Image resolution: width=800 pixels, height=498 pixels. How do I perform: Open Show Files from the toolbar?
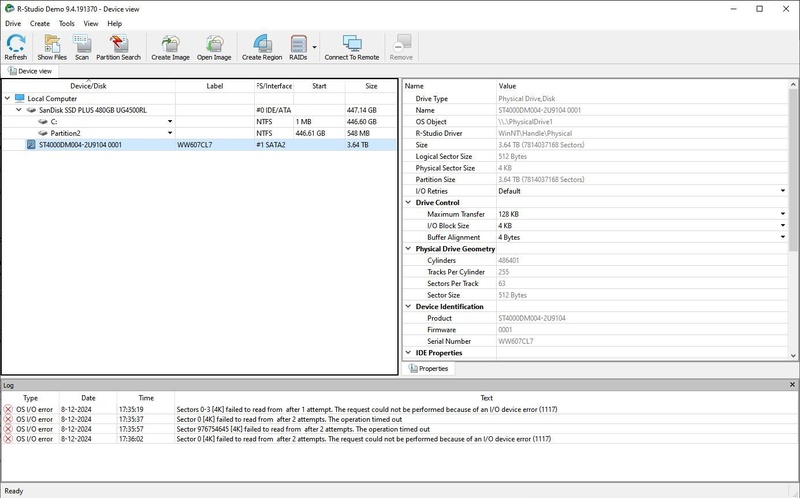tap(52, 47)
